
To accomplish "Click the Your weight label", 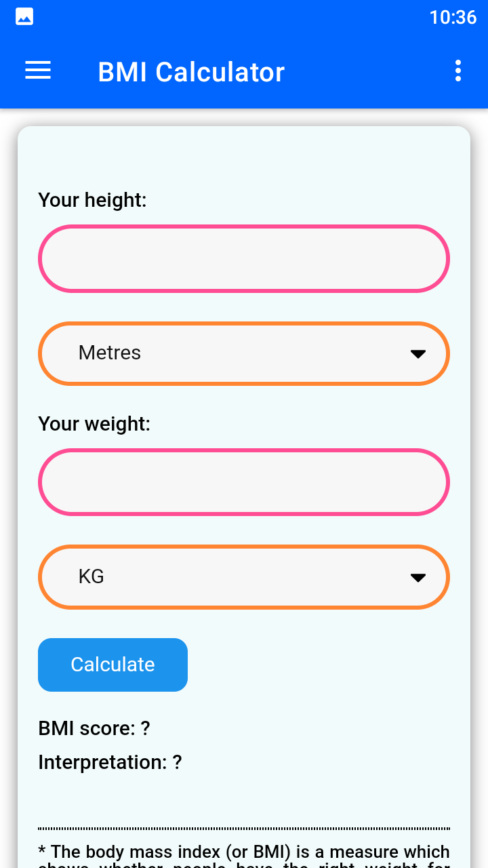I will click(94, 424).
